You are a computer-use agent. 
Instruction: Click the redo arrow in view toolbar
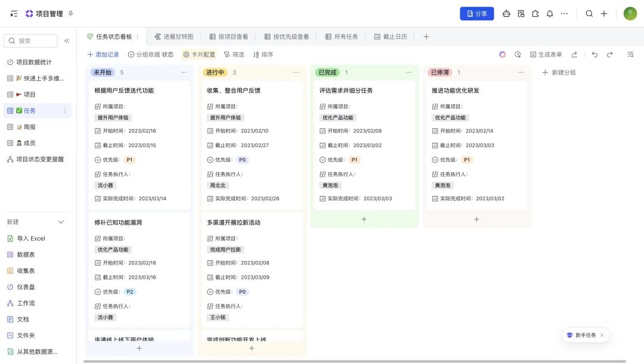click(610, 54)
